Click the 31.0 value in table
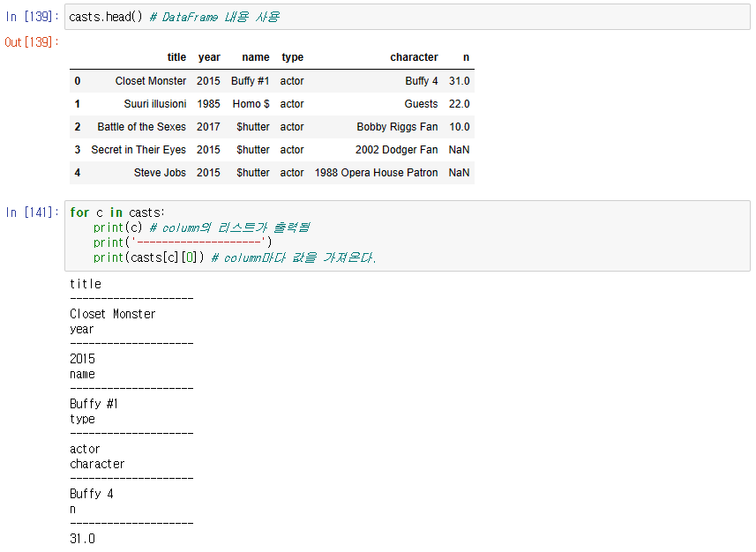Image resolution: width=756 pixels, height=552 pixels. coord(459,81)
